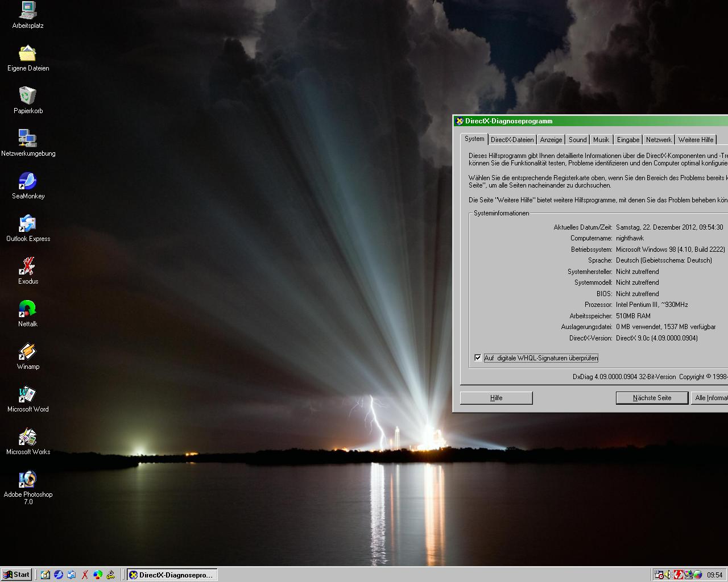The height and width of the screenshot is (582, 728).
Task: Switch to the System tab
Action: [474, 139]
